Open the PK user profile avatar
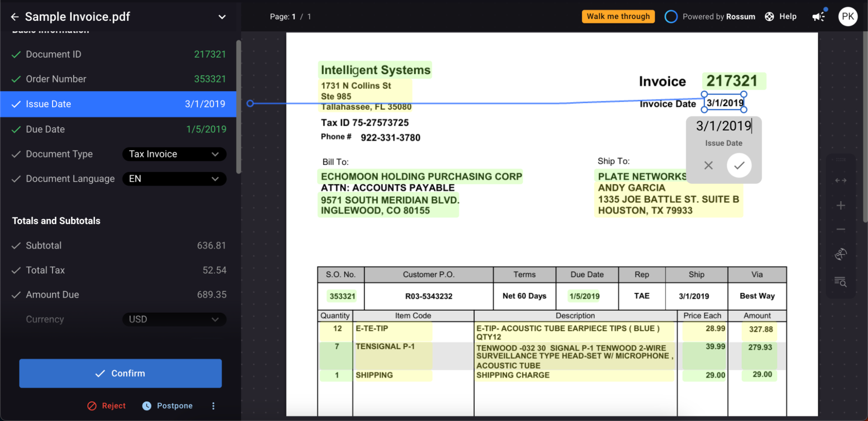The height and width of the screenshot is (421, 868). 848,16
